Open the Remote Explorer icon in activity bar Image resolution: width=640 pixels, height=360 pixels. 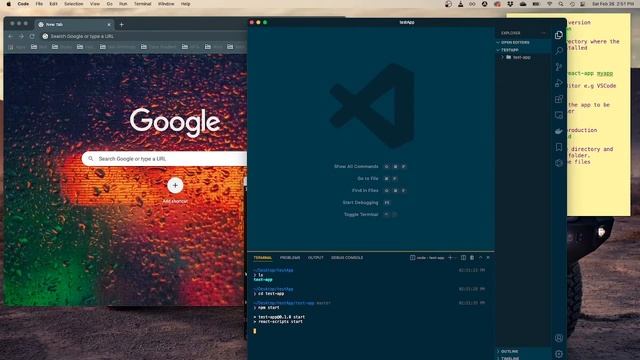(x=559, y=115)
